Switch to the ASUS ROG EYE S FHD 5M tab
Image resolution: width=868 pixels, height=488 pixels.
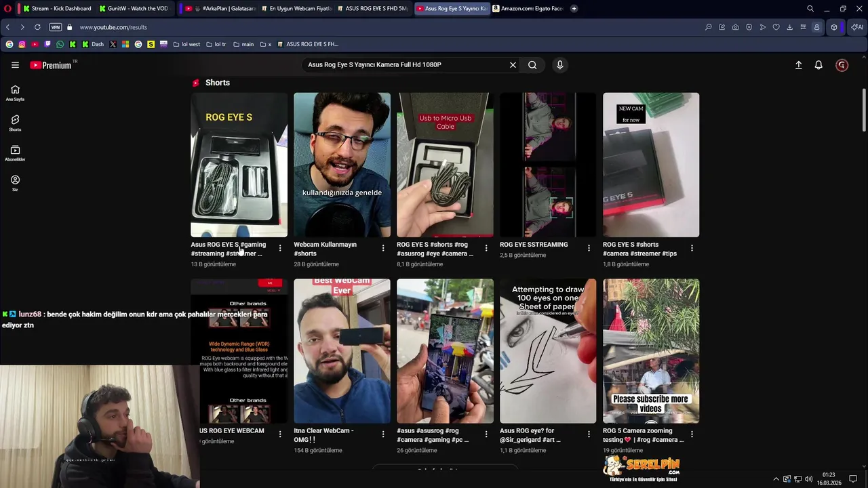(x=372, y=9)
